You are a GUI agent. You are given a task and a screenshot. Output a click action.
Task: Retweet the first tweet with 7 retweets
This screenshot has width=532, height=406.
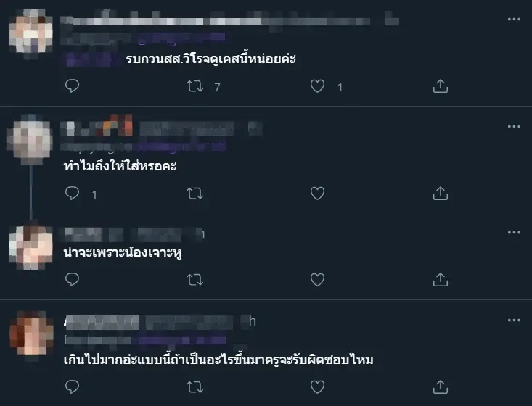pos(195,86)
